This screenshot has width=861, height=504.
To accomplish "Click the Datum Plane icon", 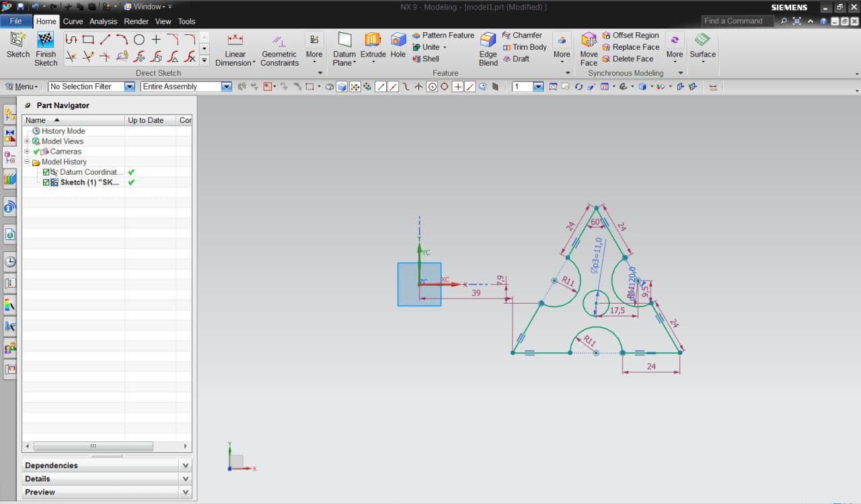I will pyautogui.click(x=344, y=40).
